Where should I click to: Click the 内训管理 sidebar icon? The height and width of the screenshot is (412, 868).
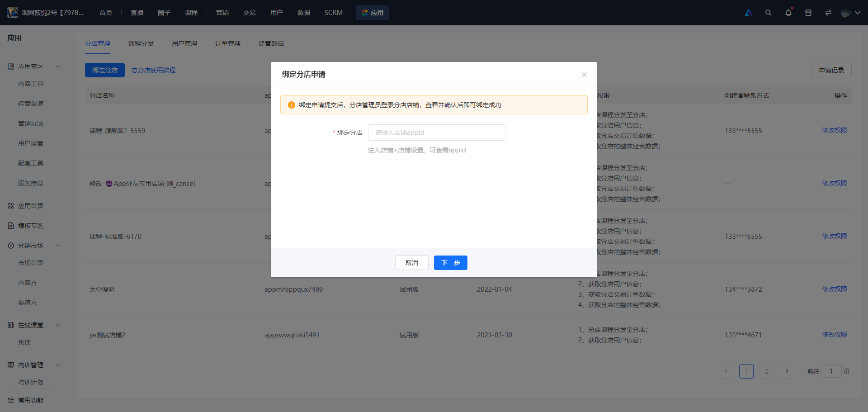11,365
